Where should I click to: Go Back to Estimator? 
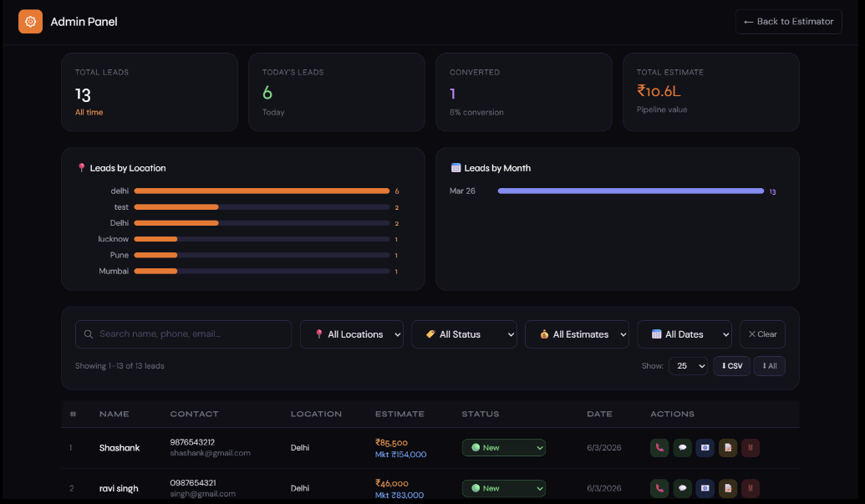(x=788, y=22)
